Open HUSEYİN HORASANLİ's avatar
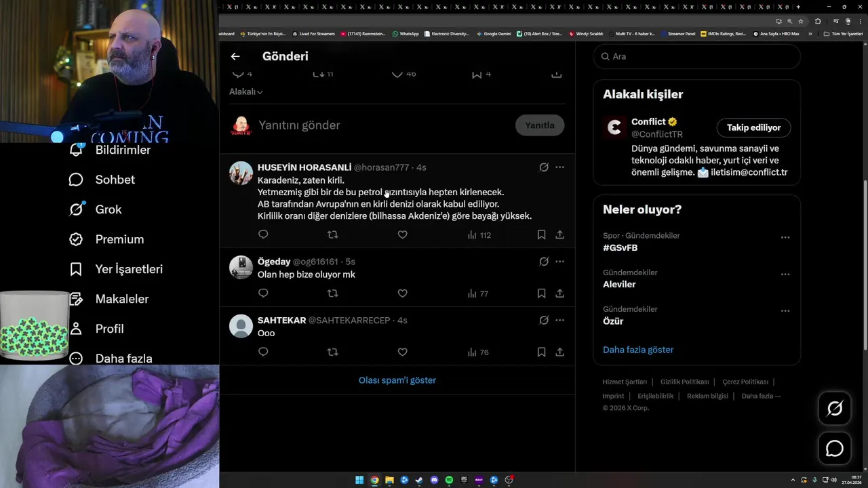This screenshot has width=868, height=488. pos(241,174)
